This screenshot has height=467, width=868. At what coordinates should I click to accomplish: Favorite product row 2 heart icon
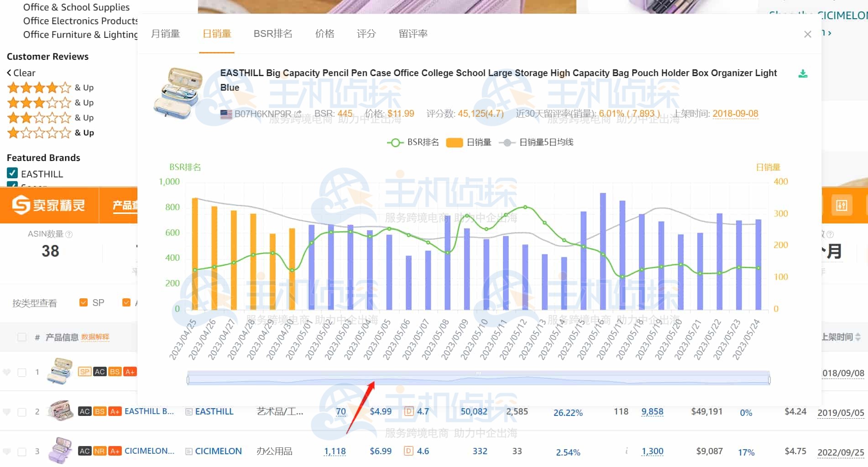(7, 412)
